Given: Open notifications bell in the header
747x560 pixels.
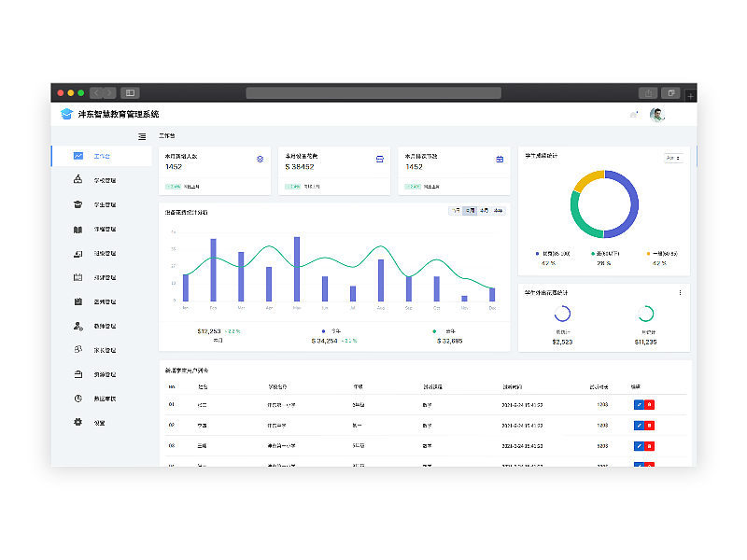Looking at the screenshot, I should pos(634,114).
